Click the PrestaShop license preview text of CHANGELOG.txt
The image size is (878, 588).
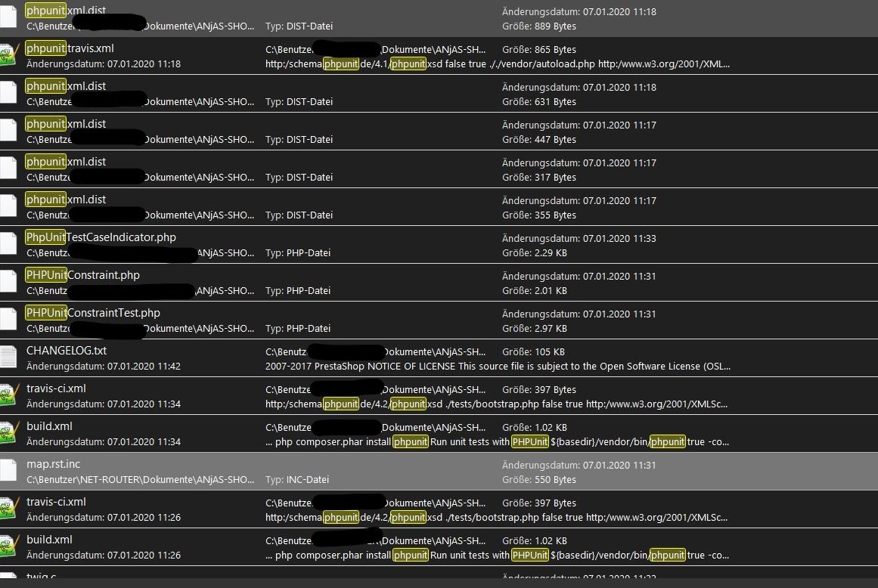(x=498, y=366)
